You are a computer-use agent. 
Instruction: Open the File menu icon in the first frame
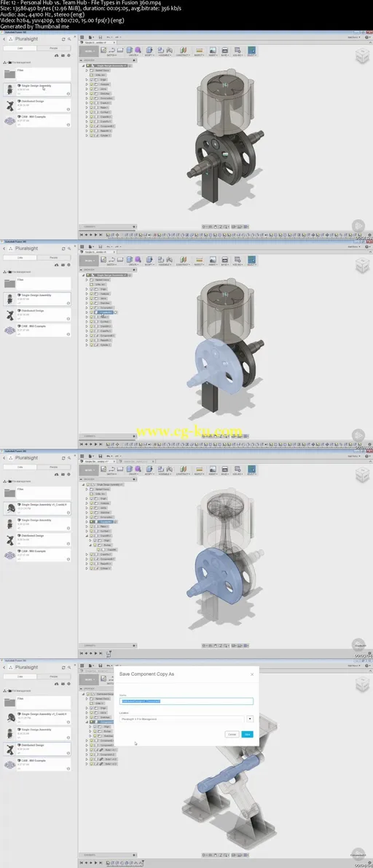click(x=90, y=37)
